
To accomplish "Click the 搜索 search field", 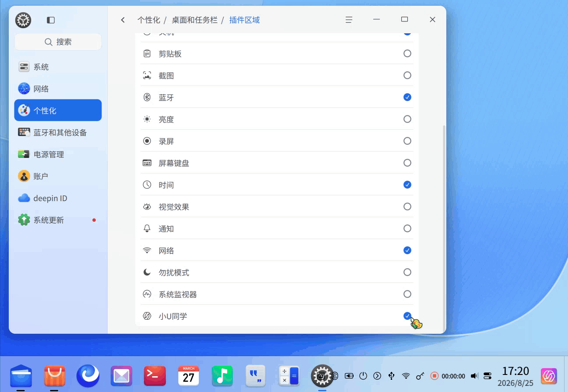I will (58, 42).
